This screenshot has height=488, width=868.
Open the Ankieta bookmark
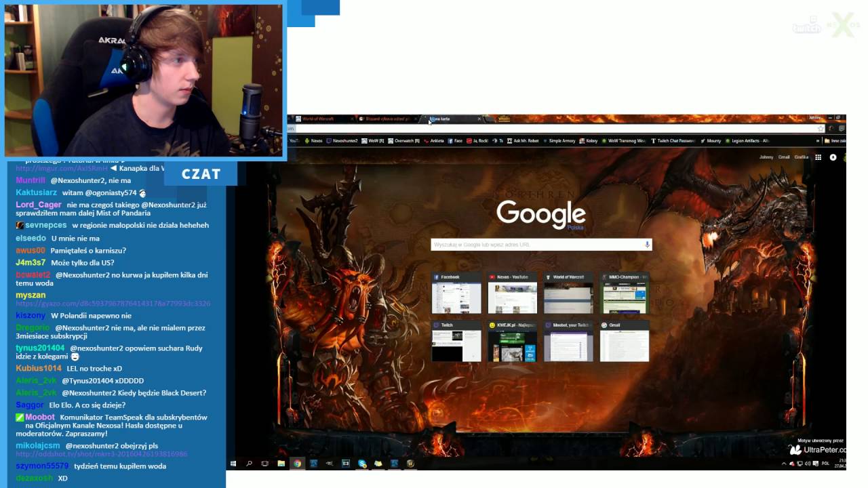coord(433,141)
